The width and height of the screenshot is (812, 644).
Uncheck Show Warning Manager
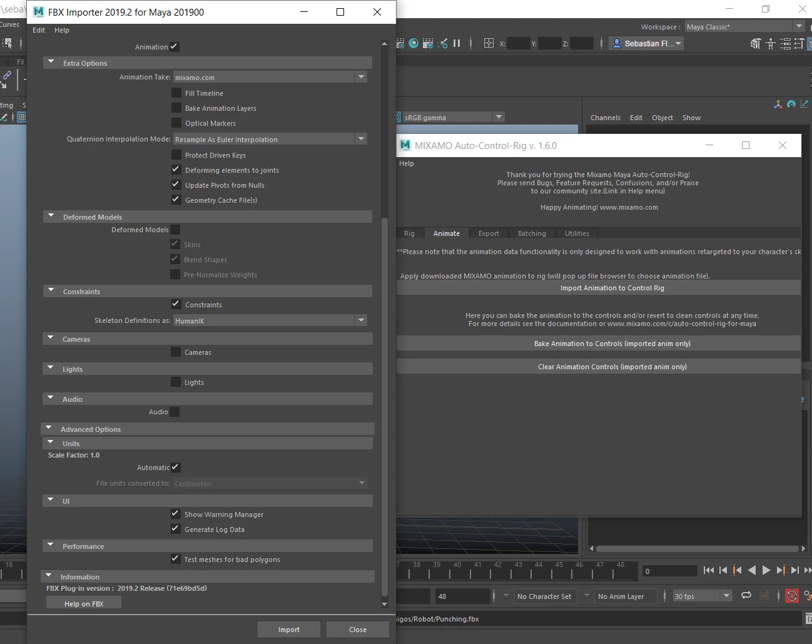point(176,514)
